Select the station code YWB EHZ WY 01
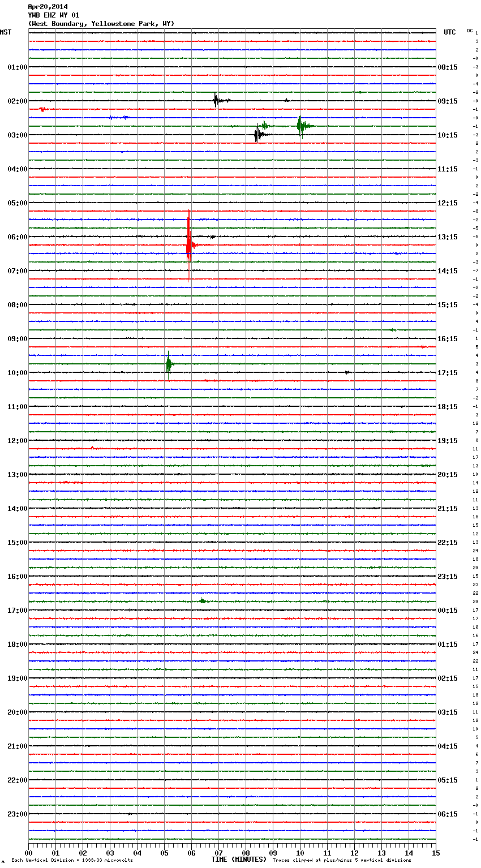The image size is (481, 868). pyautogui.click(x=54, y=15)
